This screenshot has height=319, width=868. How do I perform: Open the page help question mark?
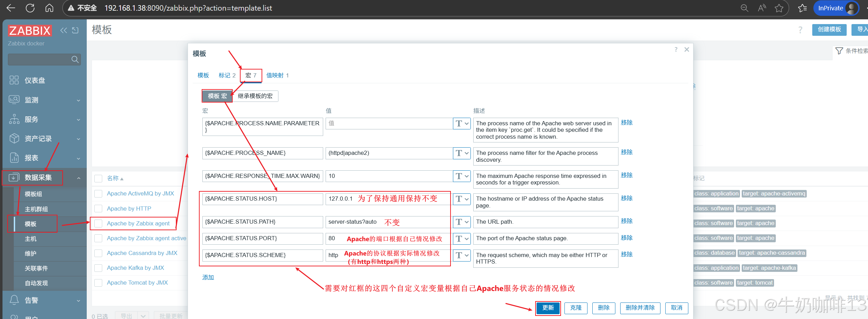[x=800, y=30]
